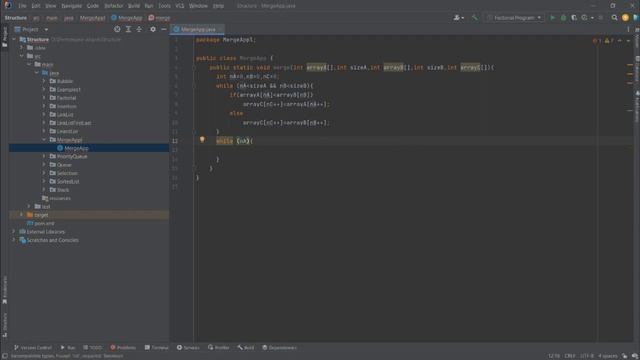Select the SortedList package
This screenshot has height=360, width=640.
[x=68, y=182]
